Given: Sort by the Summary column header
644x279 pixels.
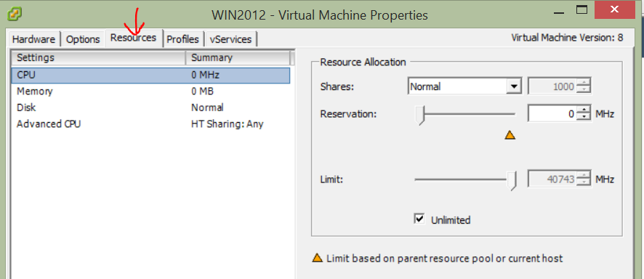Looking at the screenshot, I should [239, 58].
